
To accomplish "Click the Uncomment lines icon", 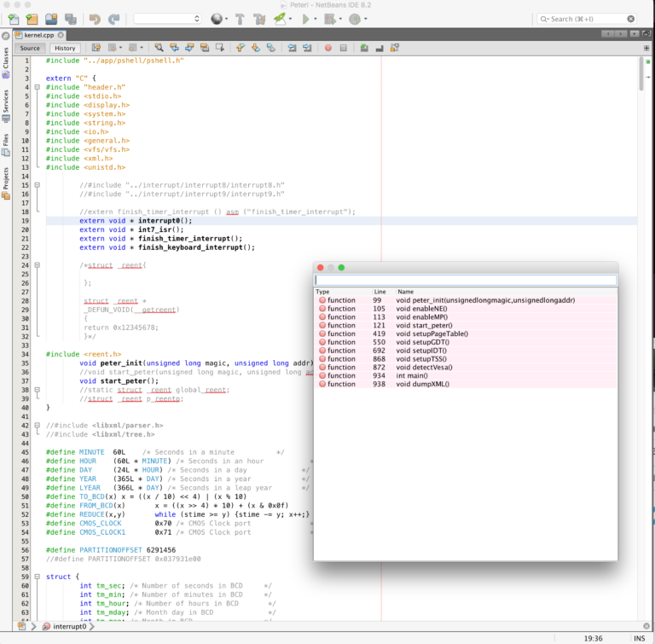I will click(x=380, y=48).
